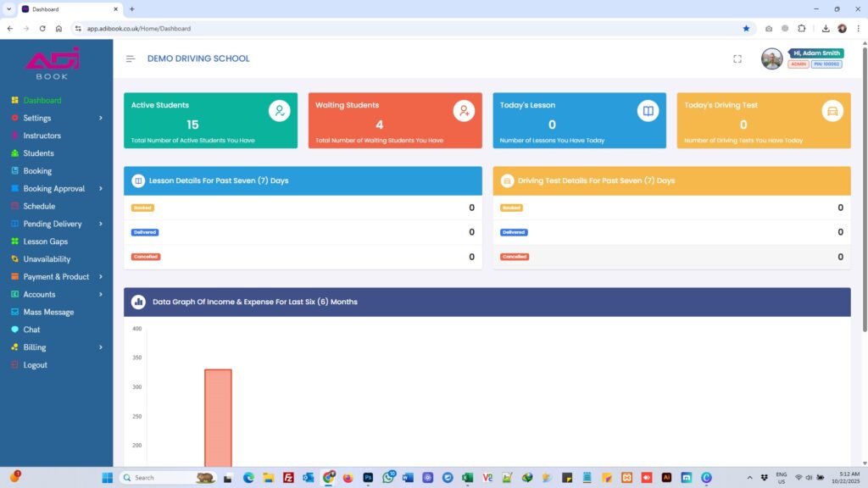868x488 pixels.
Task: Bookmark page with the star icon
Action: [746, 28]
